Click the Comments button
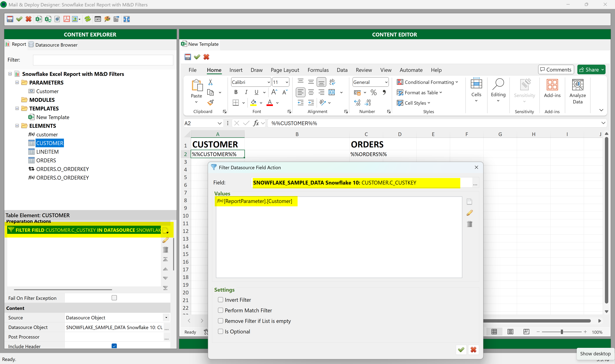This screenshot has width=615, height=364. pos(556,70)
